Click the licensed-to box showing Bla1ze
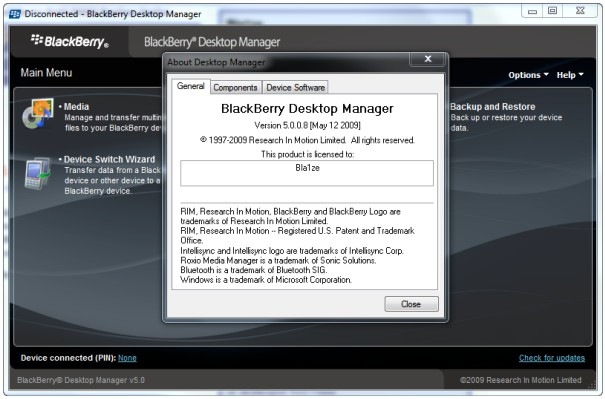Viewport: 605px width, 399px height. coord(307,173)
